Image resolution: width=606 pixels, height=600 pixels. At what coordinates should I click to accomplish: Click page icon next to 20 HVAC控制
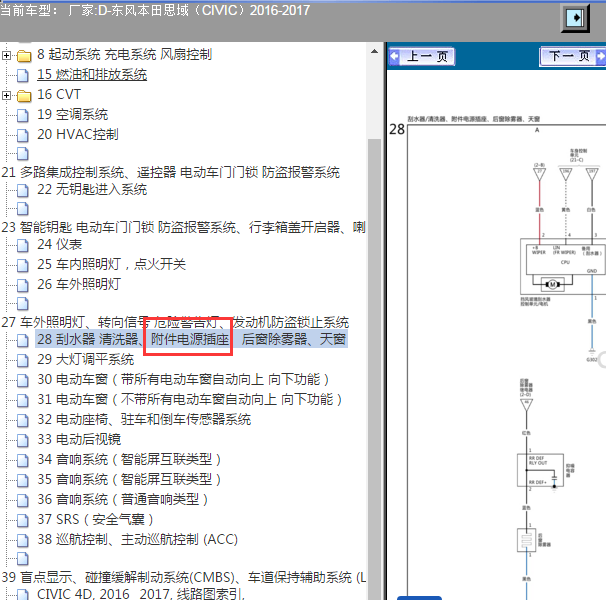pyautogui.click(x=23, y=135)
